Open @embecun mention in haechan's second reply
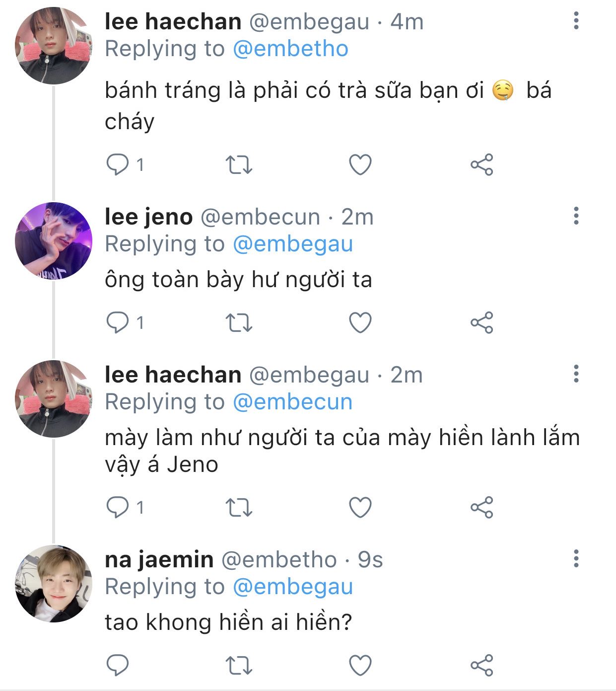The width and height of the screenshot is (616, 691). tap(292, 402)
